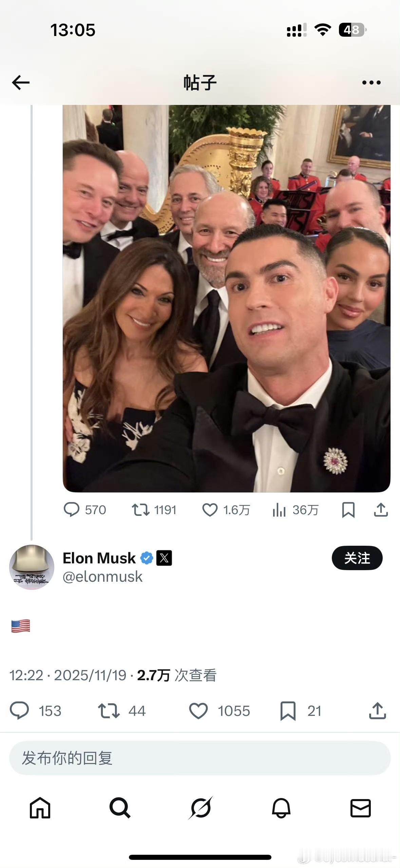Share the quoted post
The image size is (400, 868).
pos(381,510)
